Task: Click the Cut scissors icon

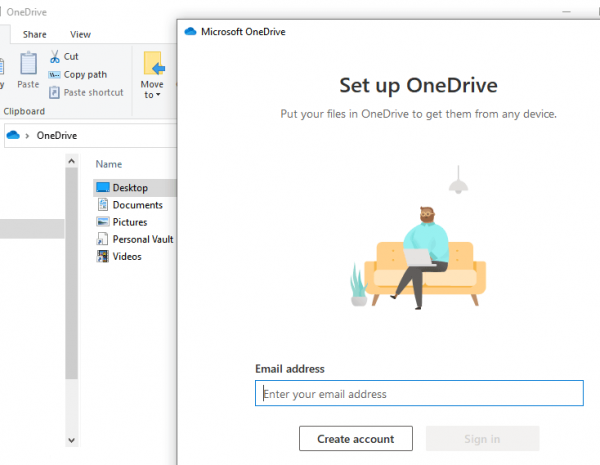Action: pyautogui.click(x=55, y=56)
